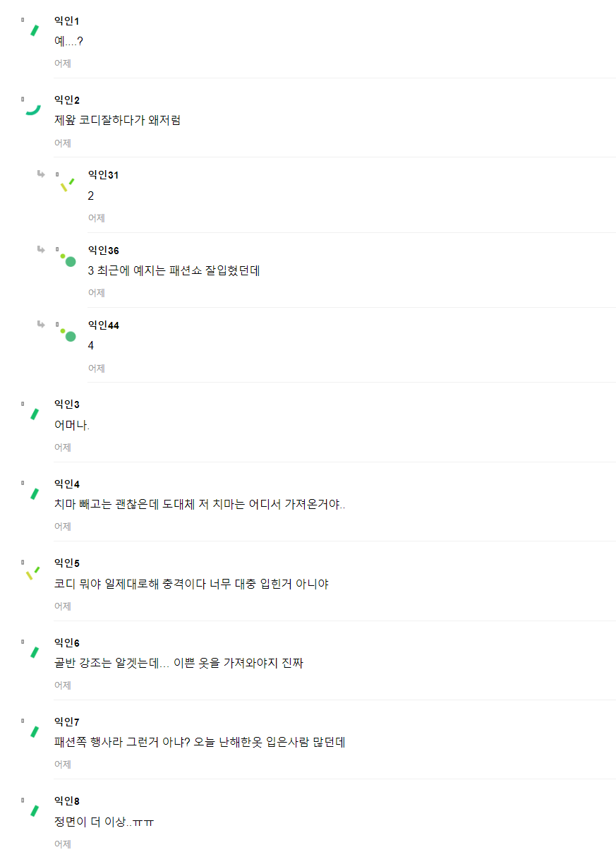Open the avatar of commenter 익인5
Screen dimensions: 616x857
point(32,572)
